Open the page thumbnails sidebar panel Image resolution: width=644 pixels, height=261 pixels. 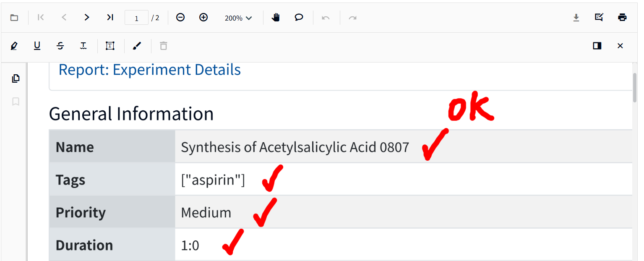pos(16,78)
